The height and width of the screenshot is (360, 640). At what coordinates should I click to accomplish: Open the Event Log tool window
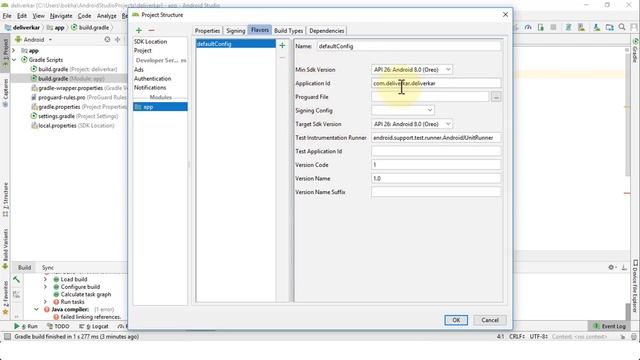coord(609,326)
